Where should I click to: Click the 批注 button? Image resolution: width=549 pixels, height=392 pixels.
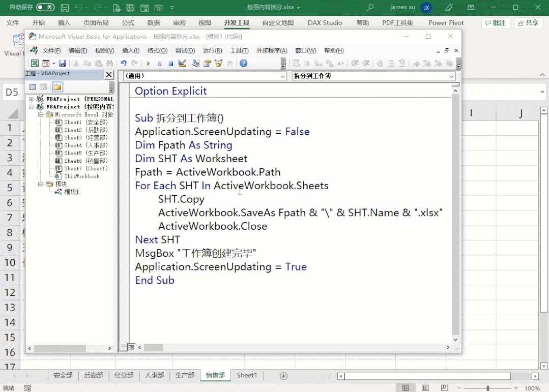point(495,22)
